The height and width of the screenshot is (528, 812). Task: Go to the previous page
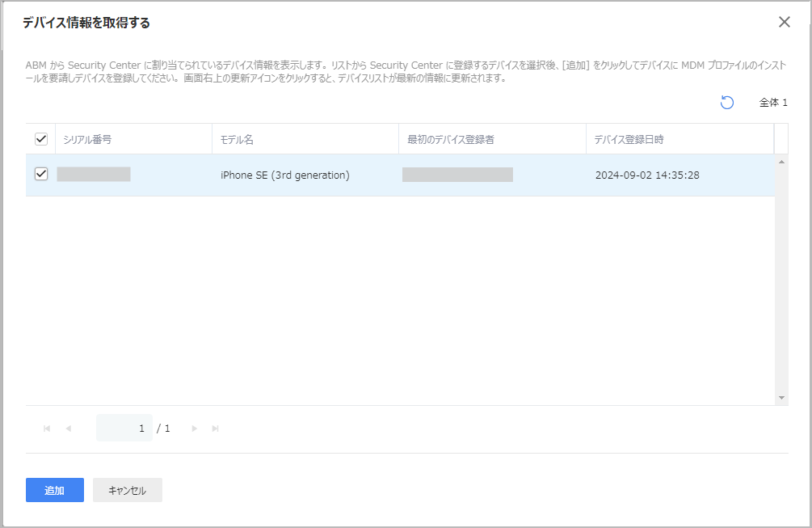point(68,428)
